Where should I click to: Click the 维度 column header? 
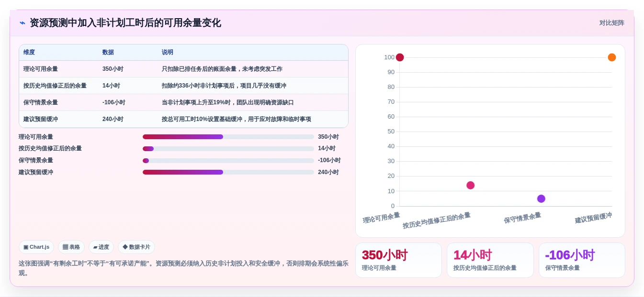[x=29, y=53]
